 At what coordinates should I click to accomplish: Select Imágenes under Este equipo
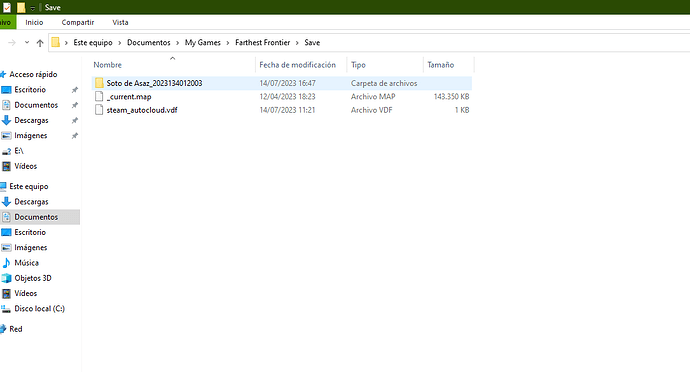(30, 247)
